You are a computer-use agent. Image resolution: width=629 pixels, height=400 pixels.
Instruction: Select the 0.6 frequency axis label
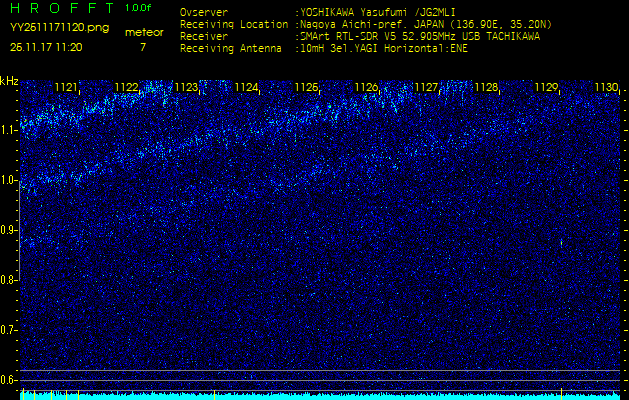pyautogui.click(x=9, y=379)
